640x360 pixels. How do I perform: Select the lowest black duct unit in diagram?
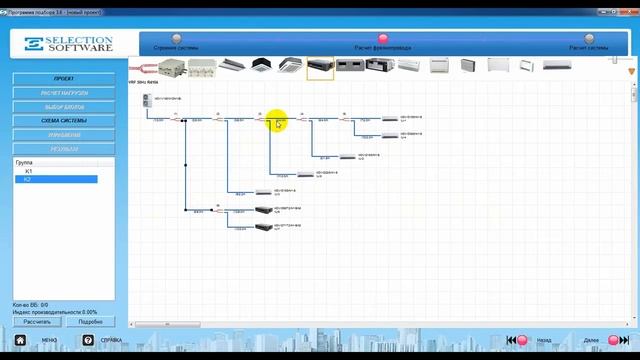tap(264, 227)
